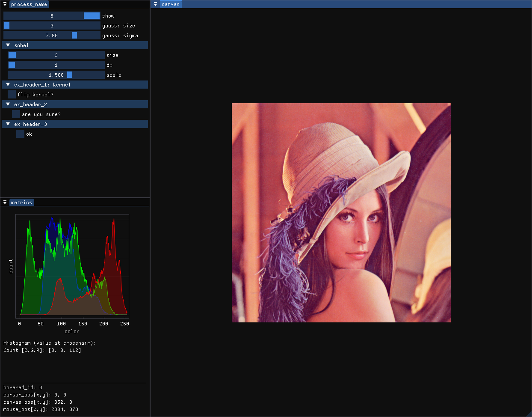Collapse the canvas window triangle

pyautogui.click(x=155, y=4)
